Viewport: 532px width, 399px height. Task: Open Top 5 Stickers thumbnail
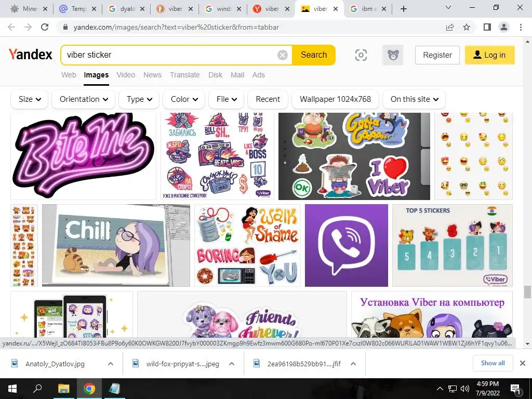click(x=453, y=245)
